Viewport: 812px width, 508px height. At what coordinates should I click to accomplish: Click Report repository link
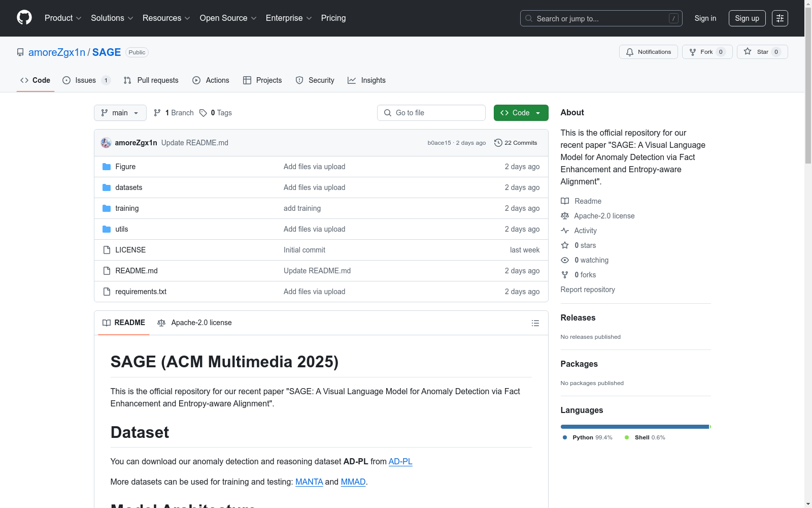coord(588,290)
